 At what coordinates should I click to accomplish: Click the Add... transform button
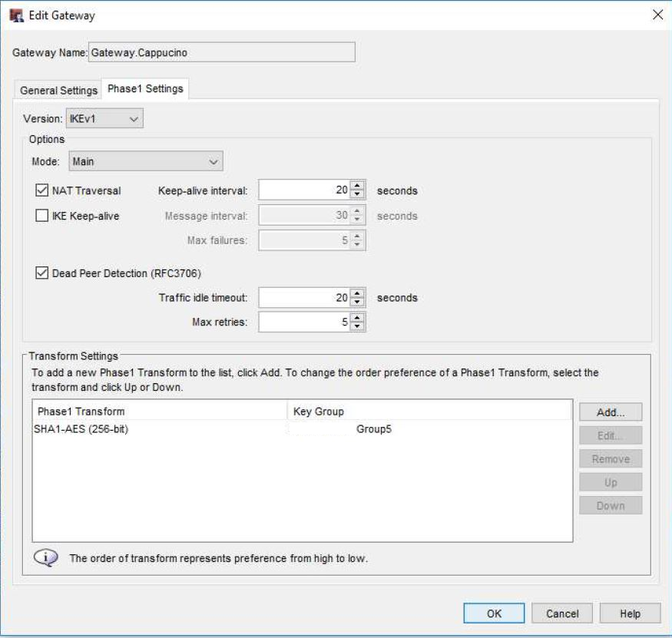[x=611, y=412]
